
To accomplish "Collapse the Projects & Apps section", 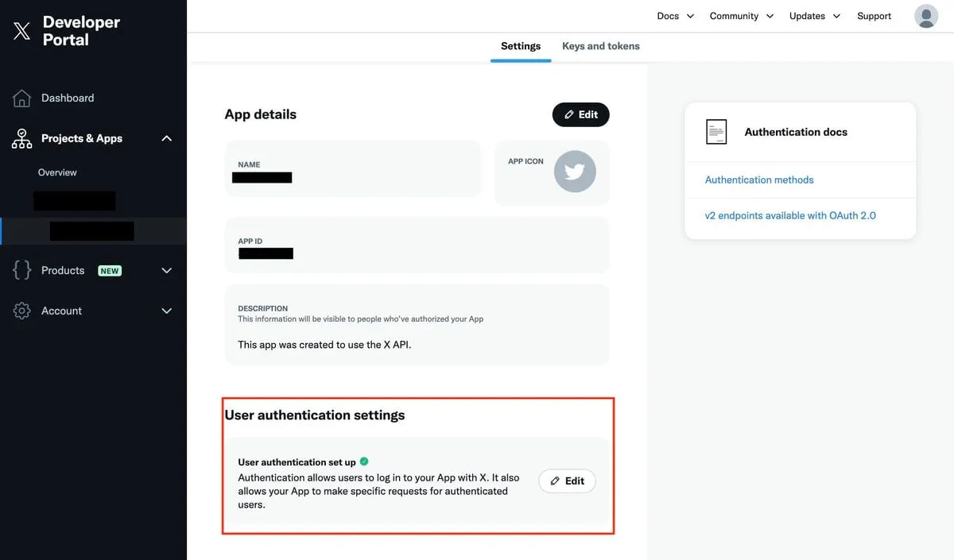I will click(x=166, y=138).
